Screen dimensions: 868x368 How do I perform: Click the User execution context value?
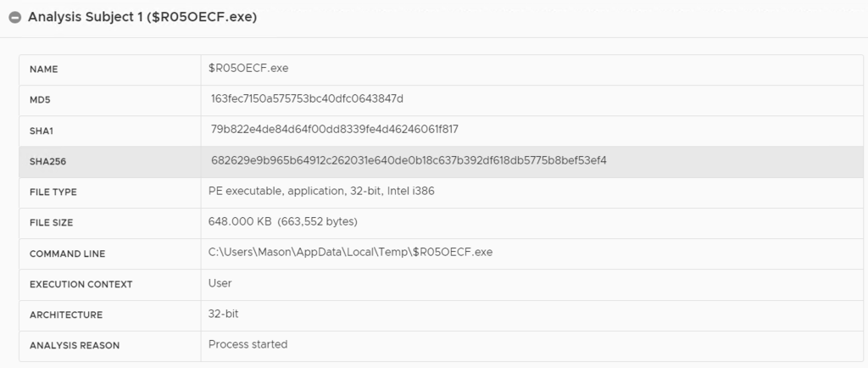220,283
